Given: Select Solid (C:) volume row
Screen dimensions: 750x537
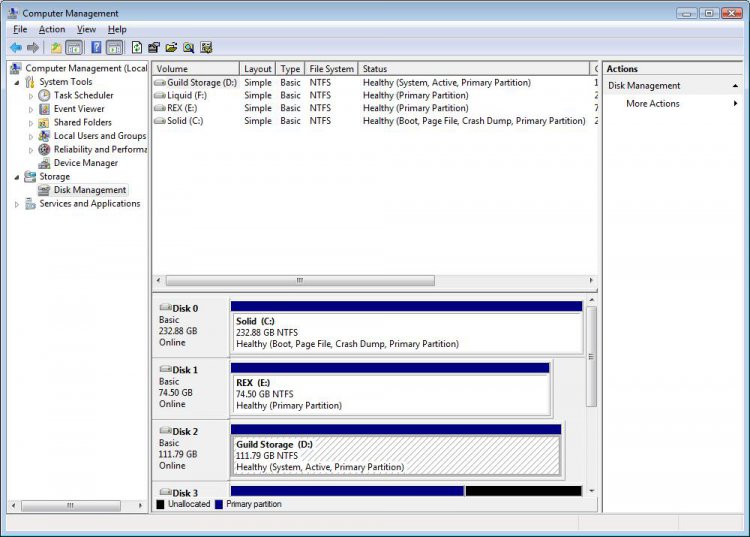Looking at the screenshot, I should 375,121.
